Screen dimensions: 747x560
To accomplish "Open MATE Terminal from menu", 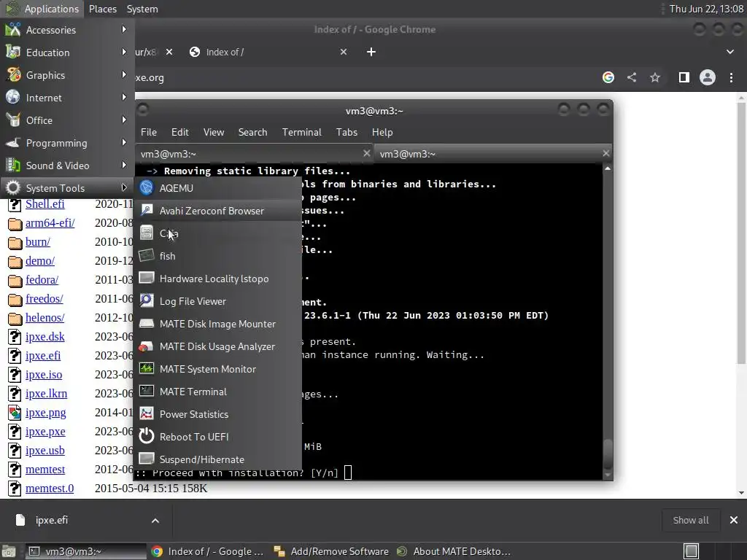I will point(217,392).
